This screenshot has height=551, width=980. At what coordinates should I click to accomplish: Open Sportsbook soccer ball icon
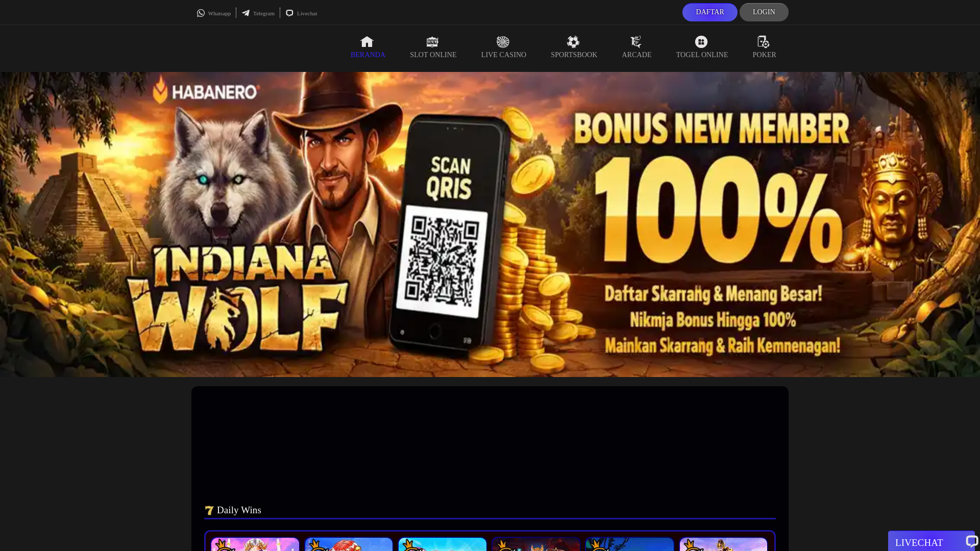tap(573, 42)
